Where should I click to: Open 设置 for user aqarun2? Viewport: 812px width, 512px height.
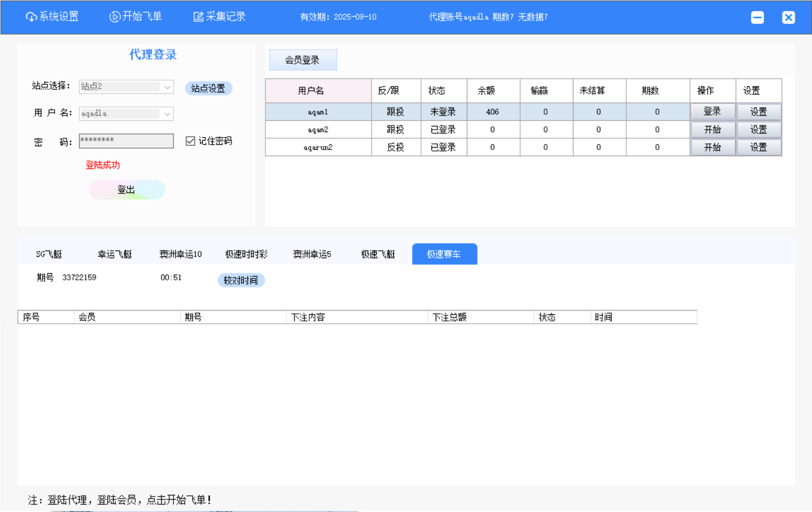point(758,147)
